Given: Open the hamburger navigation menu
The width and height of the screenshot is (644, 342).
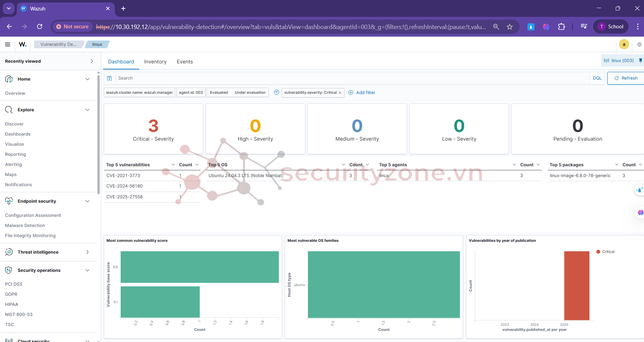Looking at the screenshot, I should click(x=7, y=44).
